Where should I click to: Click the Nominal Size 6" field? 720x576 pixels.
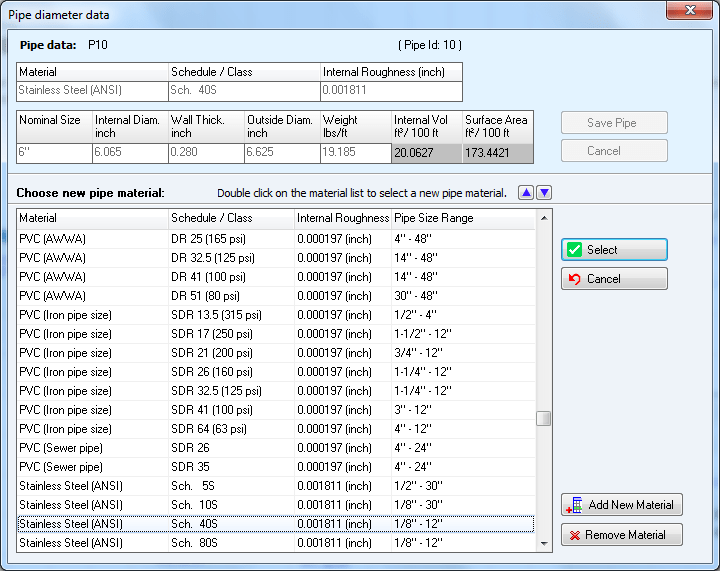point(55,153)
